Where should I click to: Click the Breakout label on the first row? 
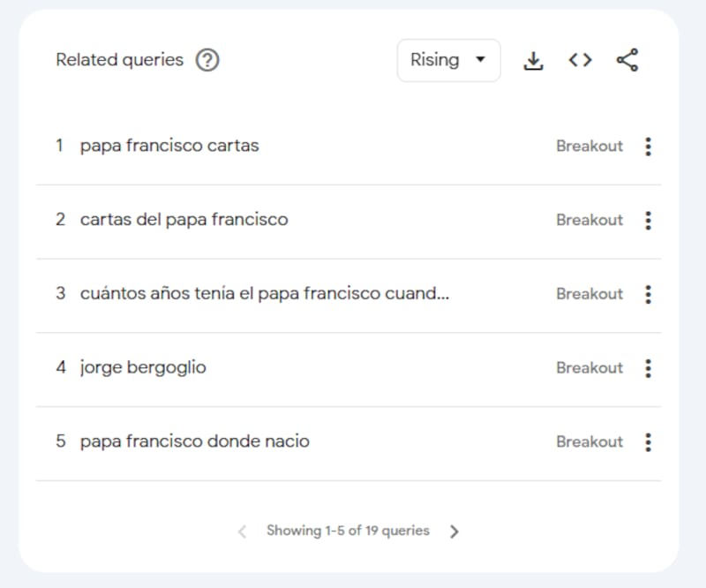click(x=590, y=147)
